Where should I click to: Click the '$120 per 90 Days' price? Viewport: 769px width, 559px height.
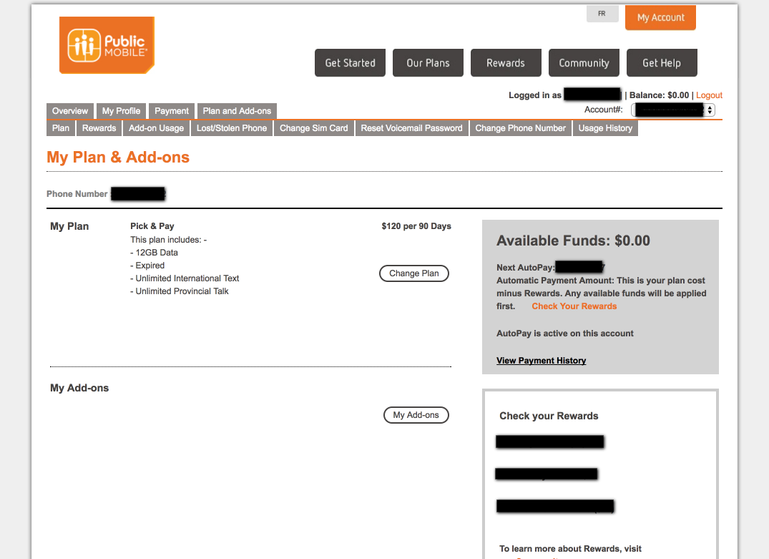(416, 226)
